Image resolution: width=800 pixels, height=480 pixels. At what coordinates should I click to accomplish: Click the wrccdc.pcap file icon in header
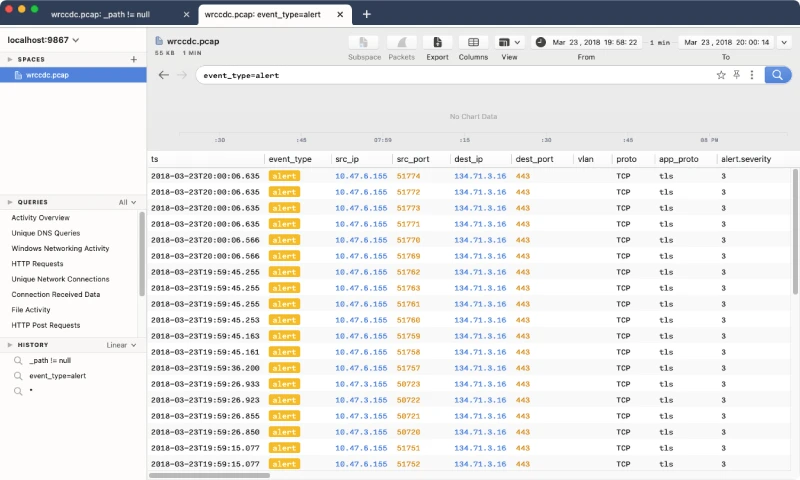click(x=159, y=41)
